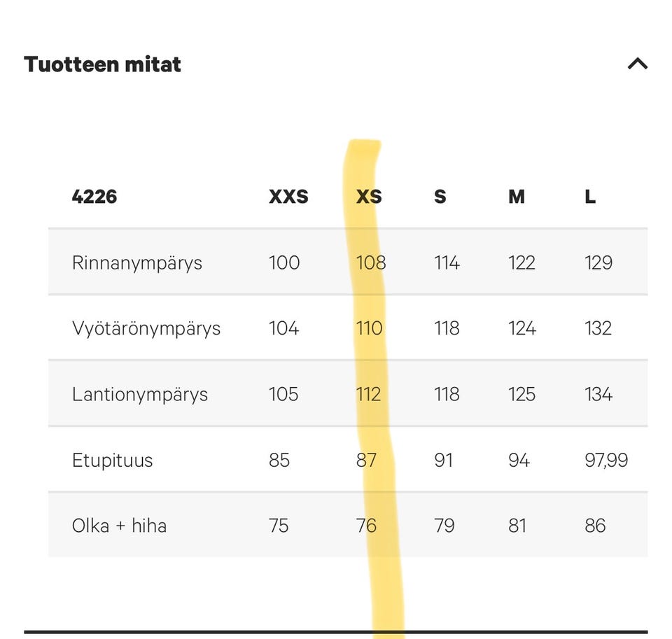Click the 4226 product code header
The width and height of the screenshot is (672, 639).
[x=94, y=197]
